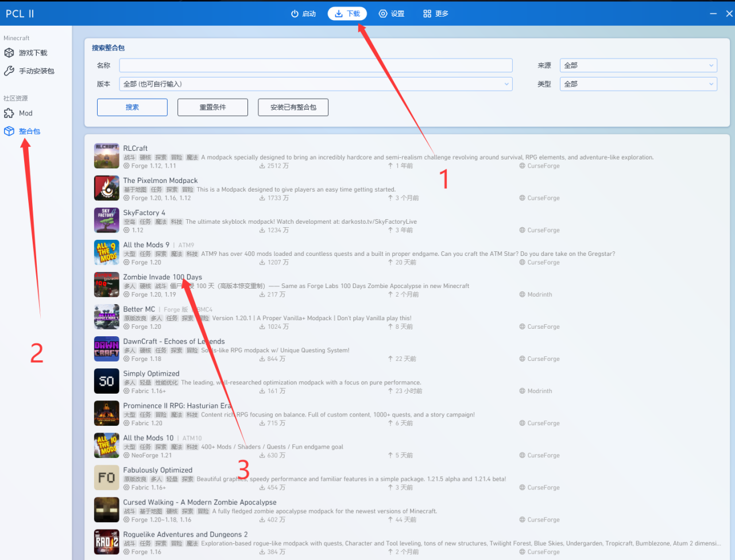Screen dimensions: 735x560
Task: Open the Zombie Invade 100 Days title
Action: 163,277
